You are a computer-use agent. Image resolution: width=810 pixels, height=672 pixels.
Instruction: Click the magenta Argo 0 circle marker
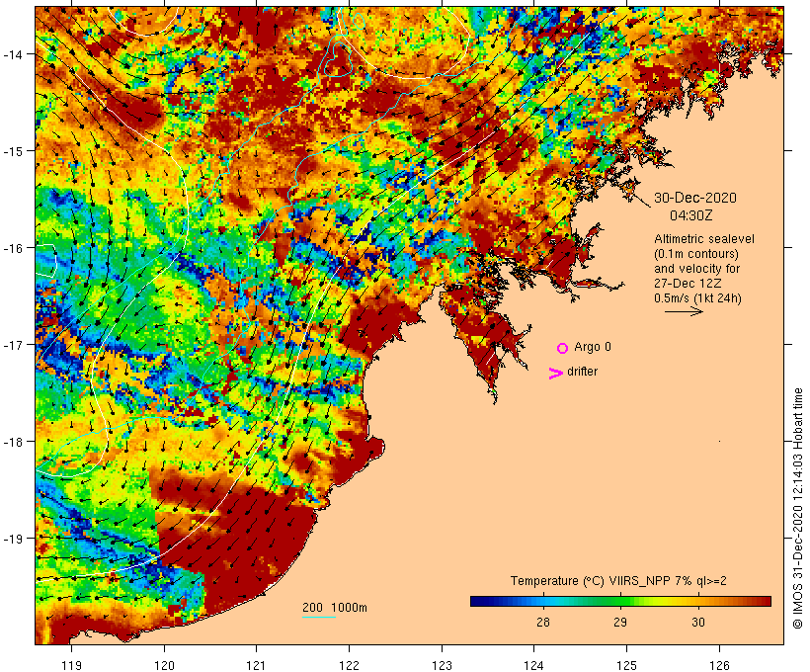pos(563,348)
